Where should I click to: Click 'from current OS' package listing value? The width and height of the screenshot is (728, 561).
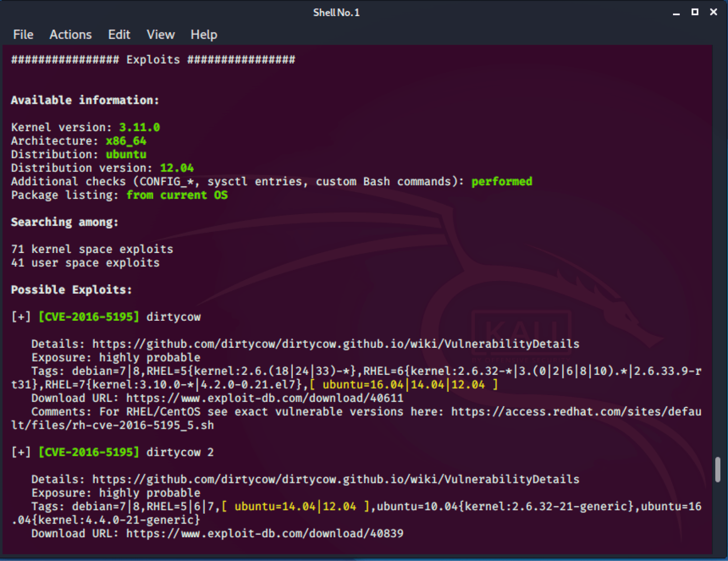pos(177,195)
